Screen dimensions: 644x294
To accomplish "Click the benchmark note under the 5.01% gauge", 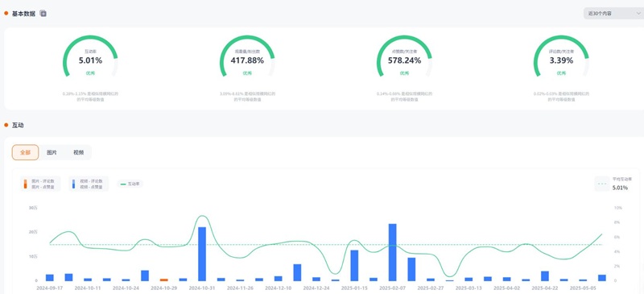I will 90,97.
